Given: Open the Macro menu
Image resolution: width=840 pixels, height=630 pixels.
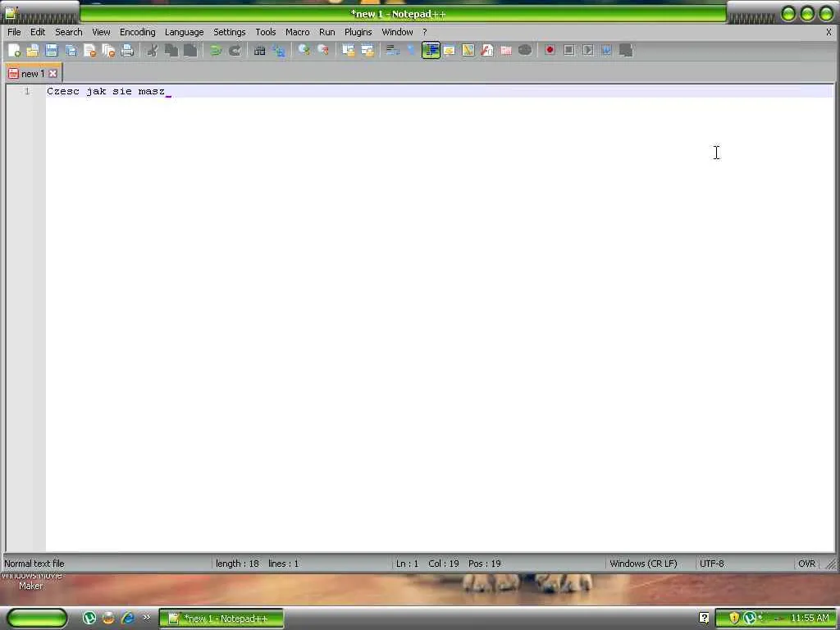Looking at the screenshot, I should point(297,32).
